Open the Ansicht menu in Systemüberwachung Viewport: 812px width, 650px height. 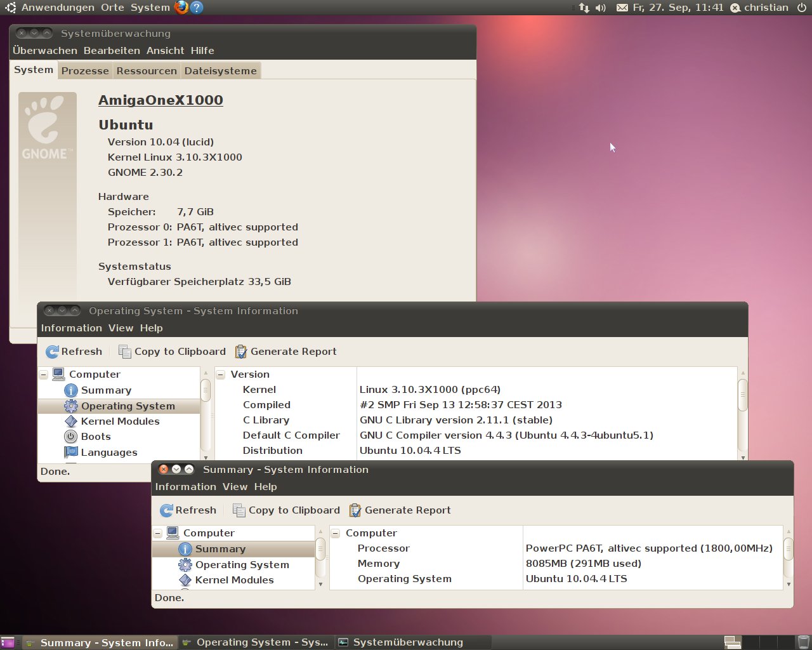pos(165,51)
